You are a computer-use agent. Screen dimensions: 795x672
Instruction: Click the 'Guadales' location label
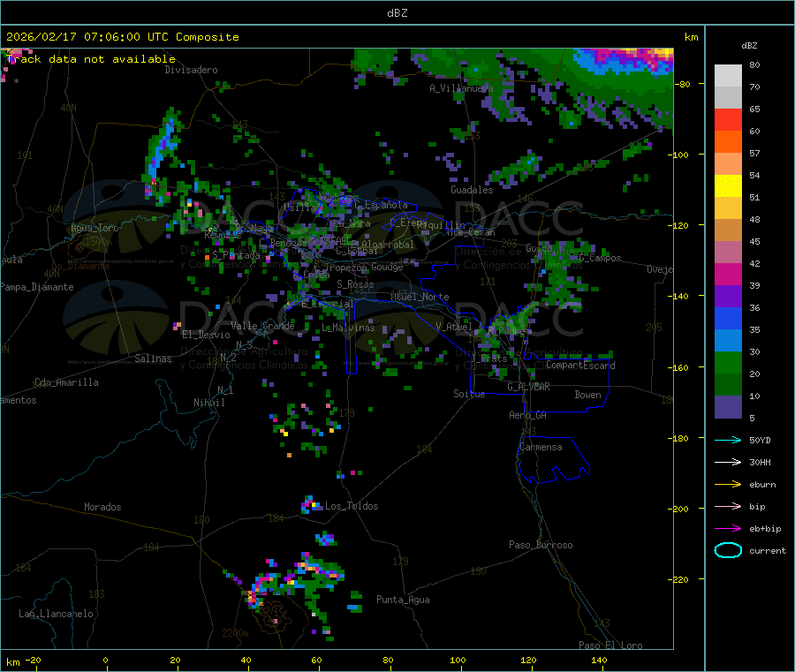click(x=472, y=190)
